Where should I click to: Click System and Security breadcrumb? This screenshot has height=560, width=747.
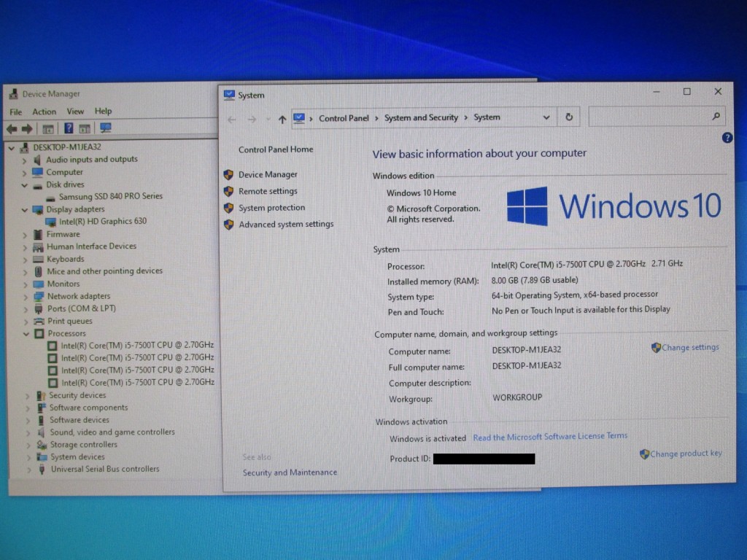(x=421, y=117)
